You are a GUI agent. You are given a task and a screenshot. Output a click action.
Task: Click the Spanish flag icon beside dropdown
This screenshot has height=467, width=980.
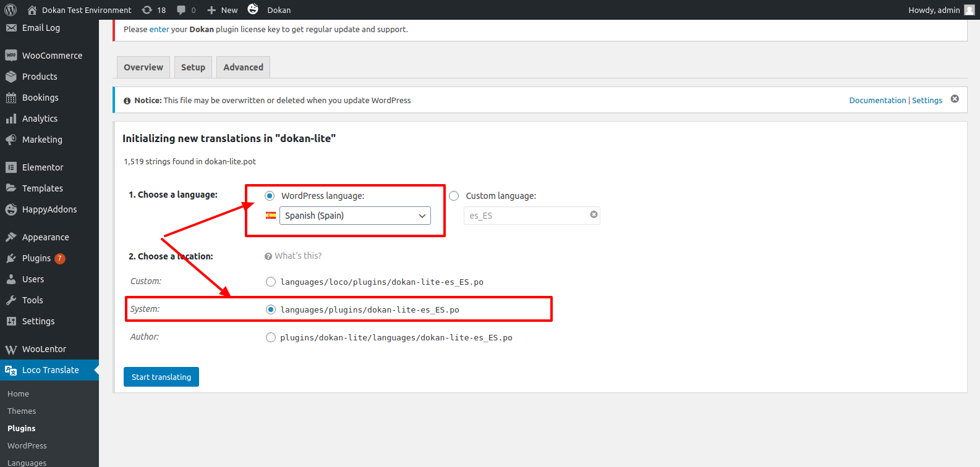(x=271, y=216)
